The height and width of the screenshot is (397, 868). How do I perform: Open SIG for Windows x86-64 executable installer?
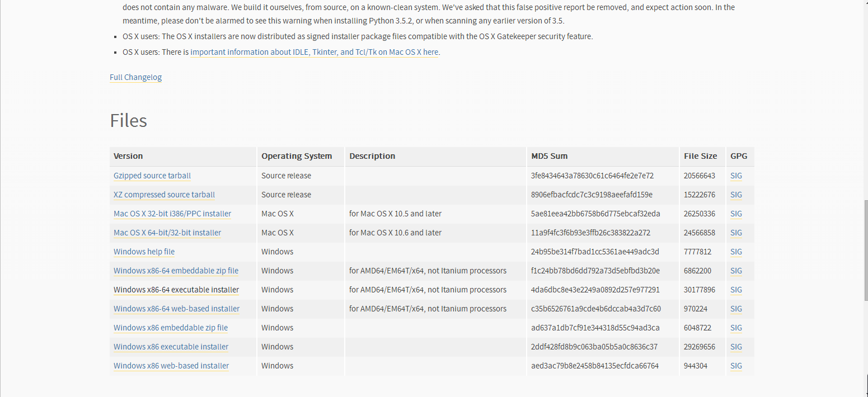click(x=736, y=290)
